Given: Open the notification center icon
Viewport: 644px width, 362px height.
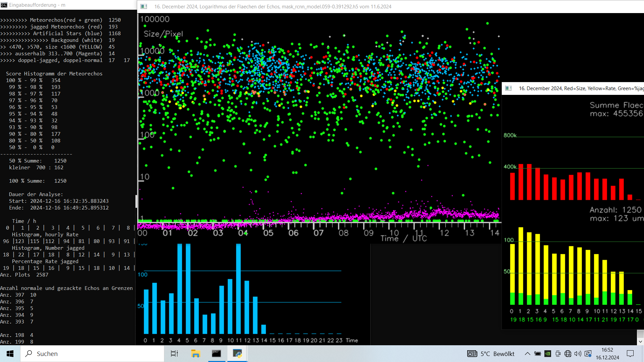Looking at the screenshot, I should [630, 354].
